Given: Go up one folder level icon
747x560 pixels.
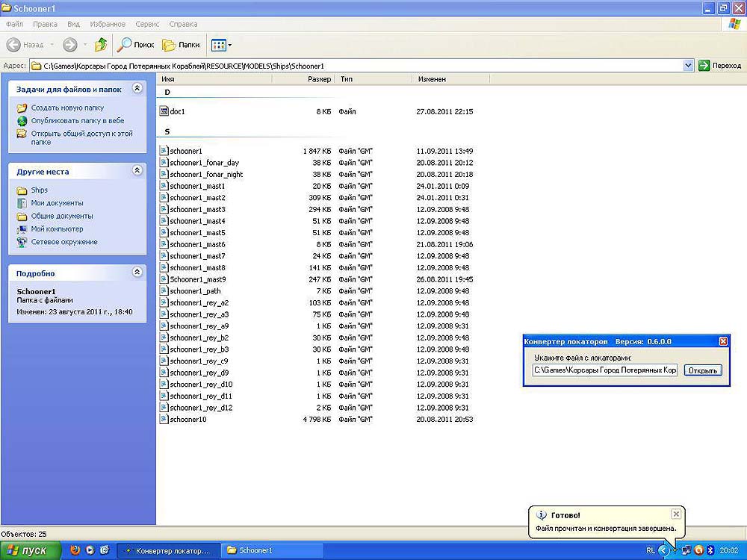Looking at the screenshot, I should coord(101,45).
